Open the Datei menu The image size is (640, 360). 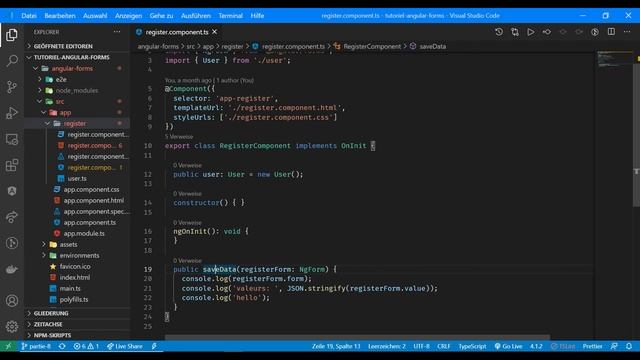pos(29,16)
